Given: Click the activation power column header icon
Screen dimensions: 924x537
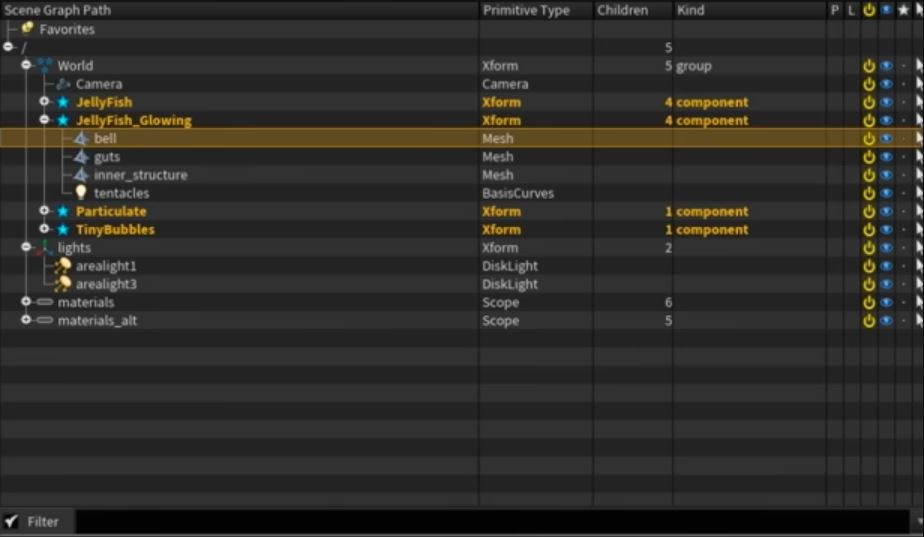Looking at the screenshot, I should coord(869,10).
